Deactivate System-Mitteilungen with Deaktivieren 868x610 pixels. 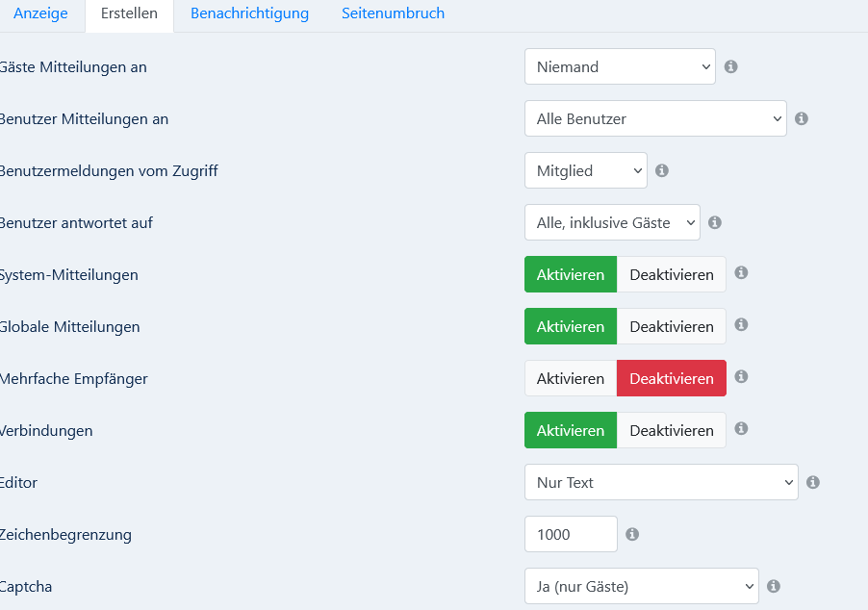coord(671,274)
